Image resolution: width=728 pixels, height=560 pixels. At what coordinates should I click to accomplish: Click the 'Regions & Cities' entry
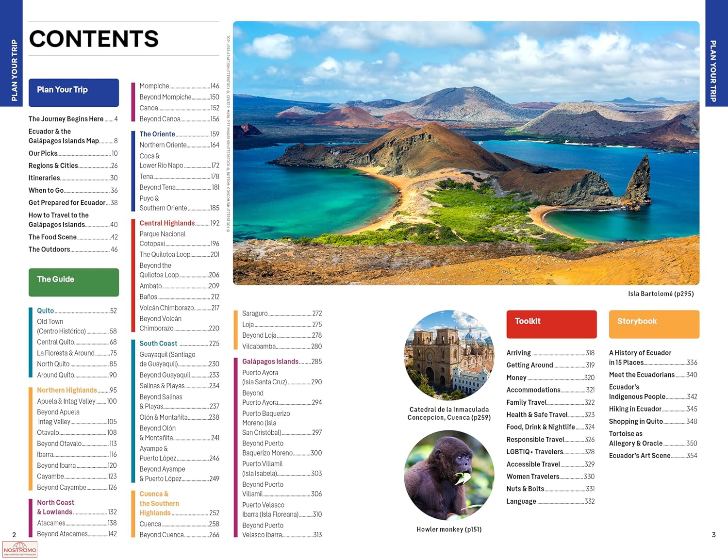tap(73, 165)
